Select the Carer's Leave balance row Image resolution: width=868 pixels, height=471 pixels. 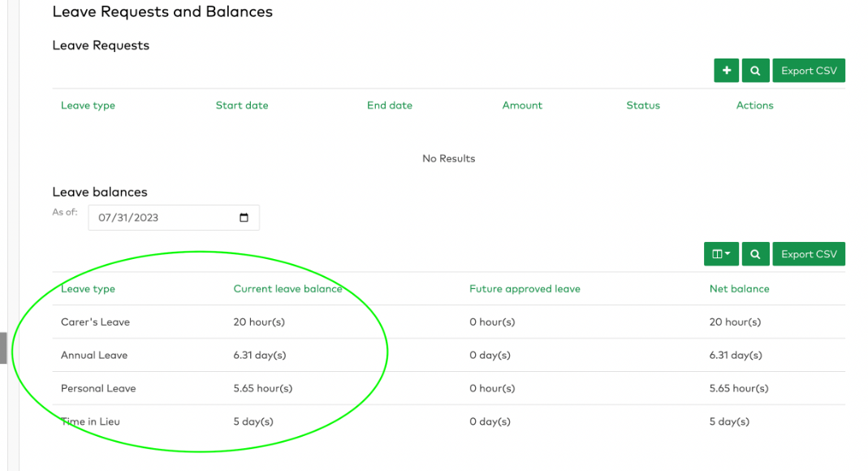point(449,322)
